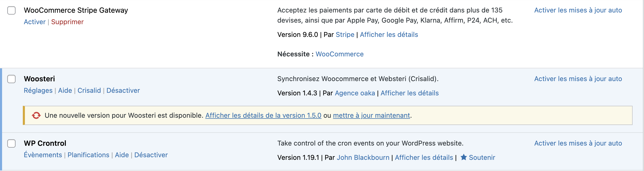Click the red update-available refresh icon
Screen dimensions: 644x171
(x=36, y=115)
